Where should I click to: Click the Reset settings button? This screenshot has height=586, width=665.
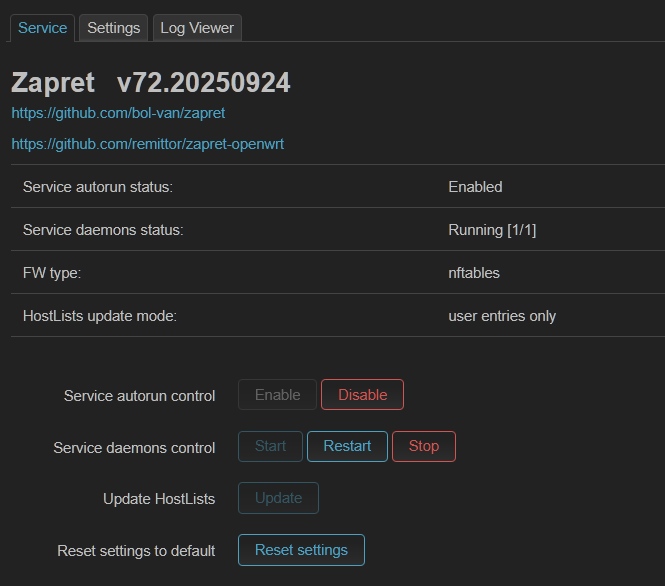click(x=301, y=550)
